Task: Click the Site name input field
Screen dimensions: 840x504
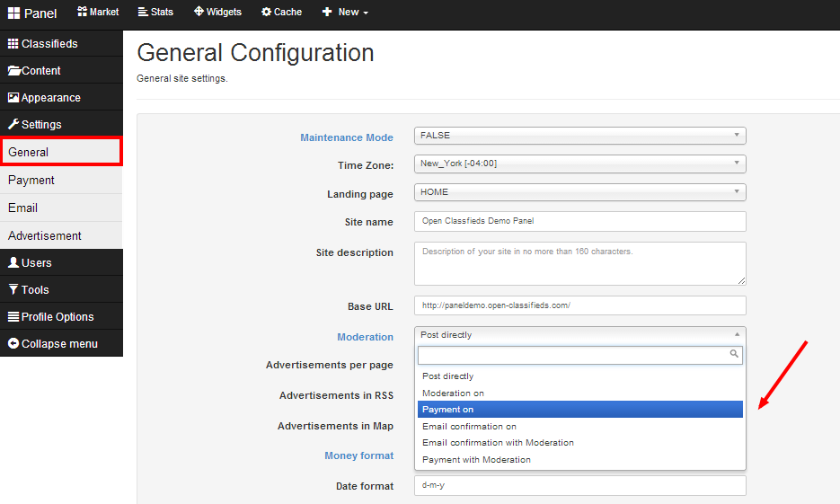Action: (579, 221)
